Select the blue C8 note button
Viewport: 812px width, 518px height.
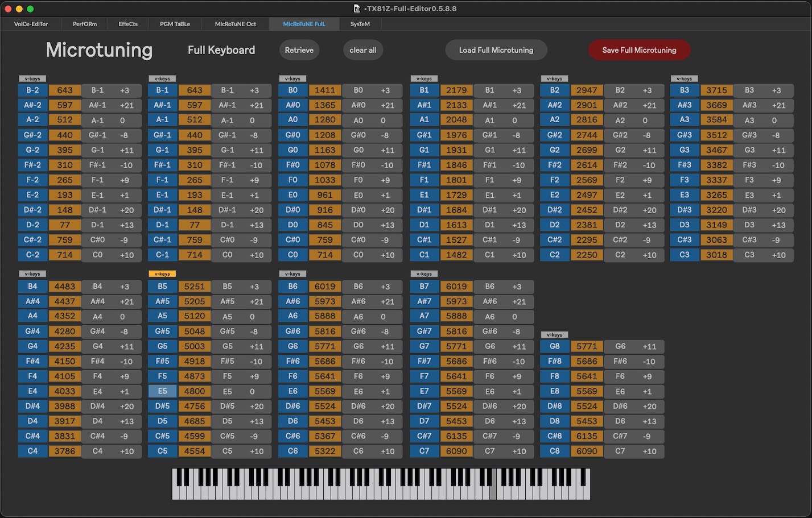[x=555, y=451]
